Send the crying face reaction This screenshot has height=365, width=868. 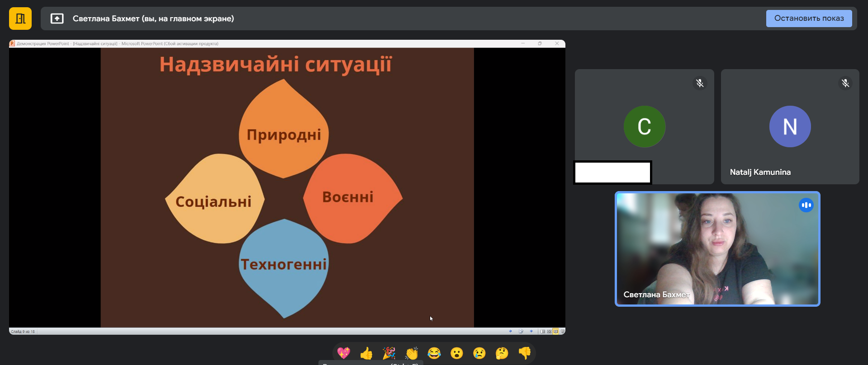pos(479,353)
